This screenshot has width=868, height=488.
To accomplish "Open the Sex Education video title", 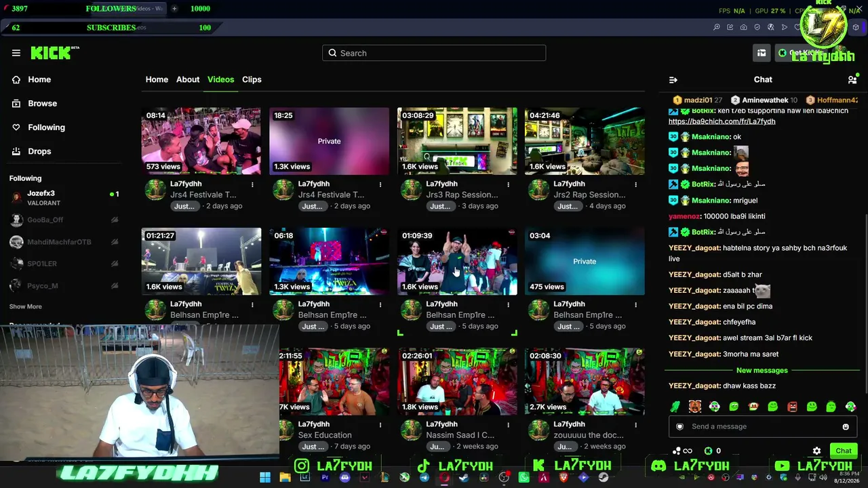I will coord(325,435).
